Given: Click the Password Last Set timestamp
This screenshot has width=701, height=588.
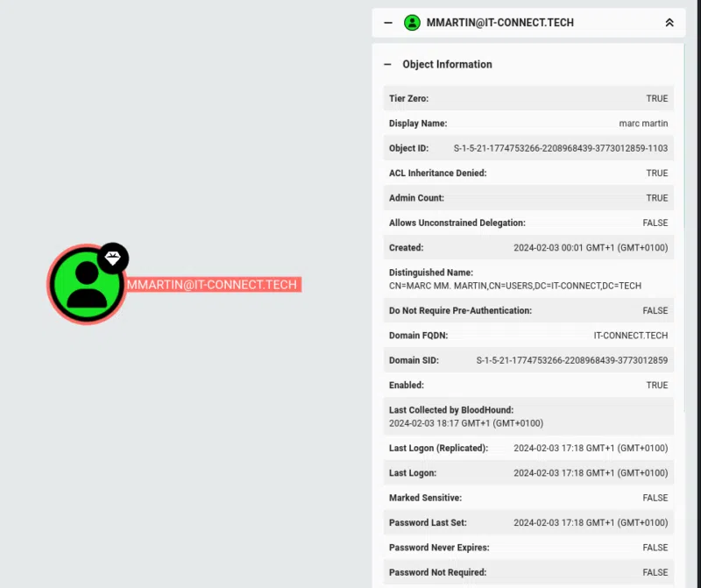Looking at the screenshot, I should [x=591, y=523].
